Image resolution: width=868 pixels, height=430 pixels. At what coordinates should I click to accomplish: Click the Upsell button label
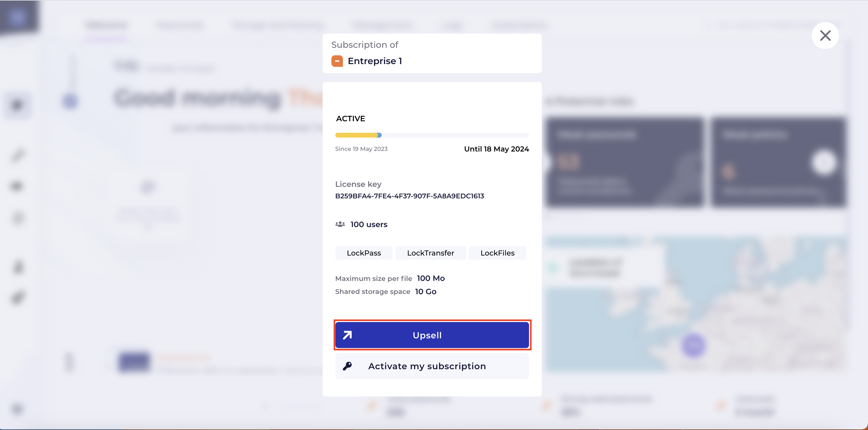[x=427, y=335]
